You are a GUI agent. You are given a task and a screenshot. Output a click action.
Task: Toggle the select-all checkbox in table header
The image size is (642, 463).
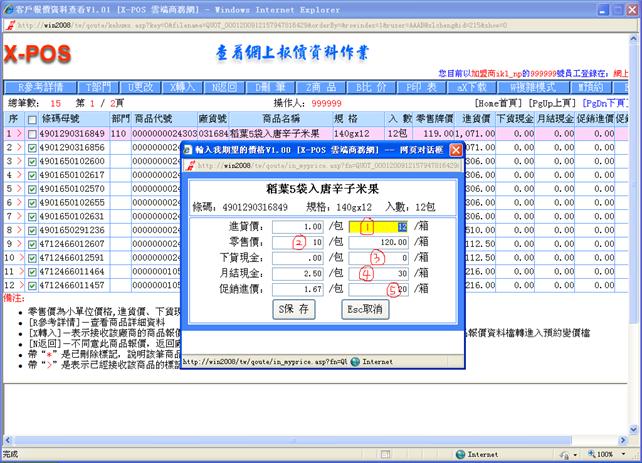(x=34, y=118)
